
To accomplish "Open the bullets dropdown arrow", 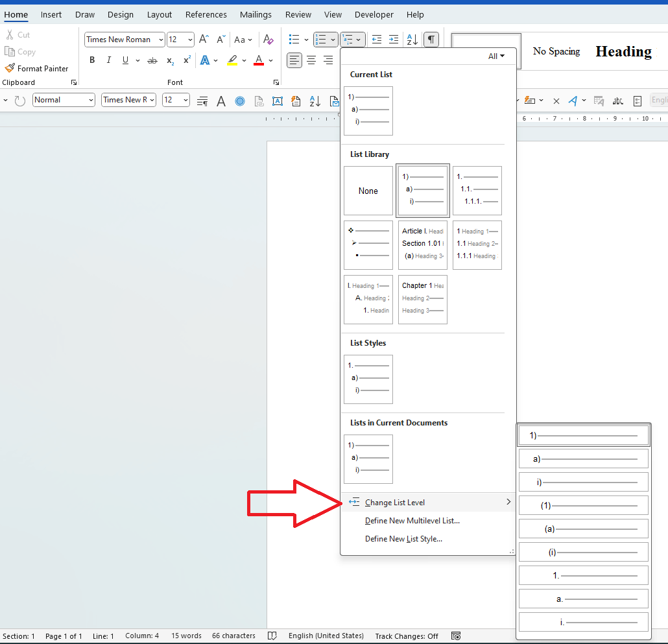I will point(306,40).
